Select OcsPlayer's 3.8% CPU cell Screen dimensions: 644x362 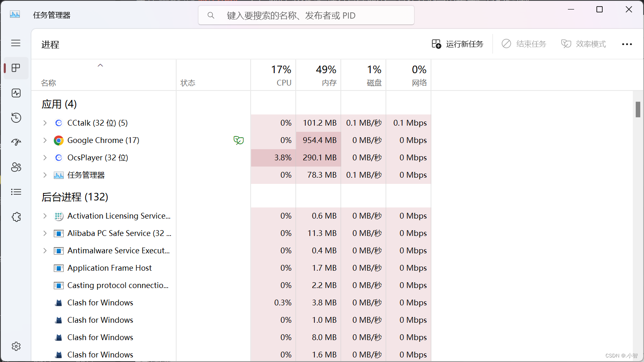273,158
